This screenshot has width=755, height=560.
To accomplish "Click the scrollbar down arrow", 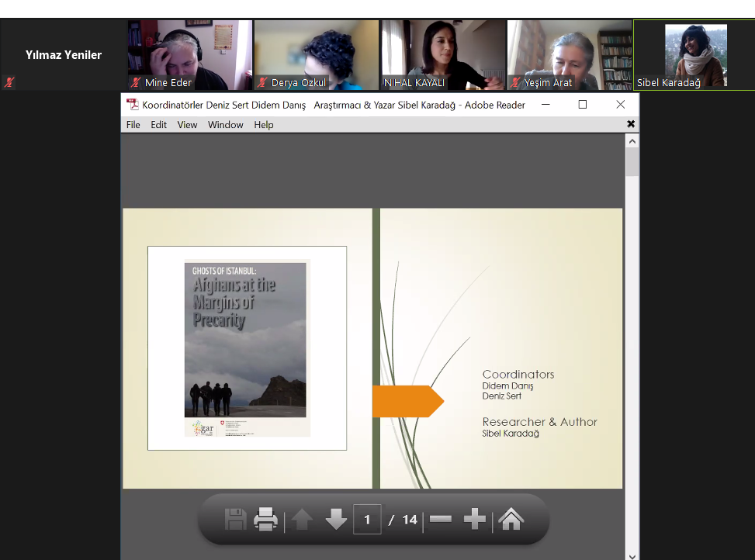I will pyautogui.click(x=632, y=555).
